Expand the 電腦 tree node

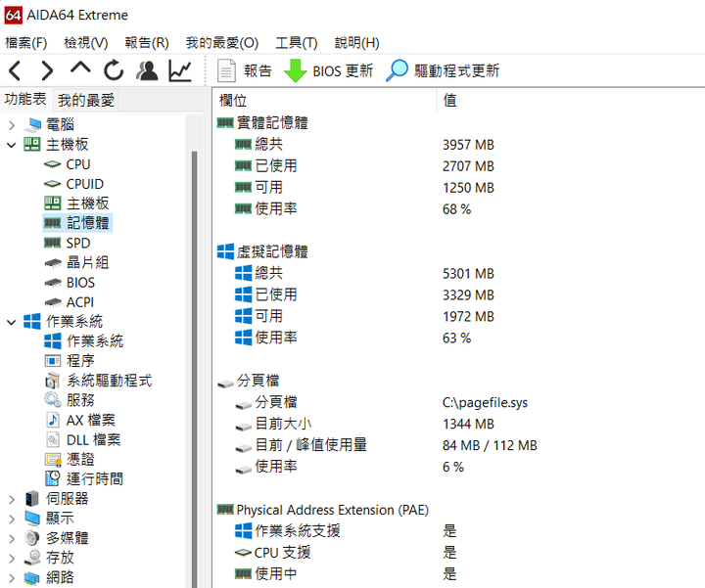coord(12,125)
